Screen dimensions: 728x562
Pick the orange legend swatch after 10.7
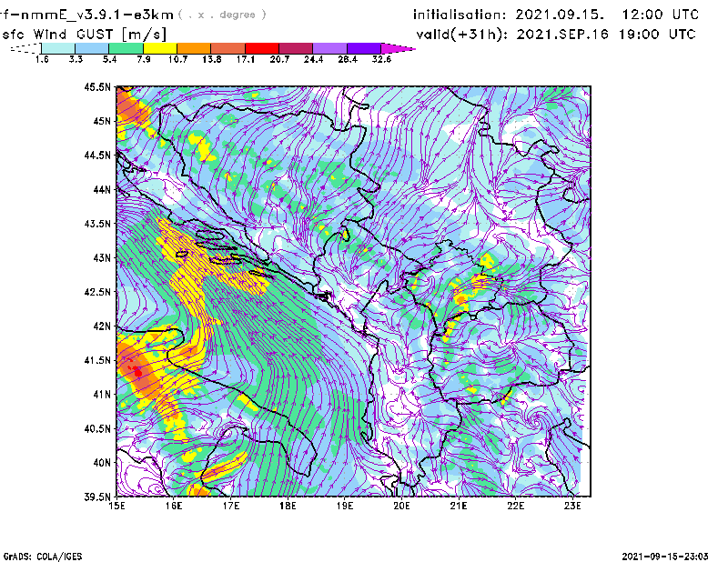tap(194, 48)
